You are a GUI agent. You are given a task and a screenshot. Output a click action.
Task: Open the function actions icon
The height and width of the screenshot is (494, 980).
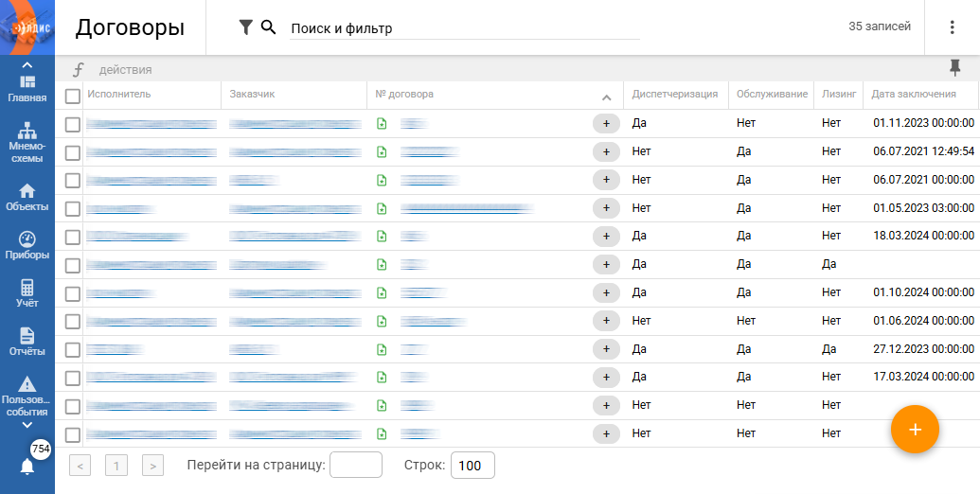(78, 70)
